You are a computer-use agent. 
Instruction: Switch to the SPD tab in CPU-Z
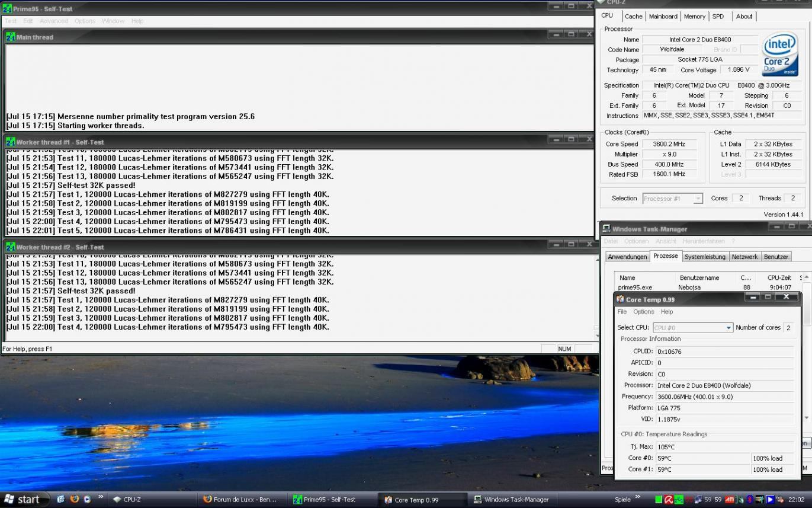pyautogui.click(x=718, y=17)
